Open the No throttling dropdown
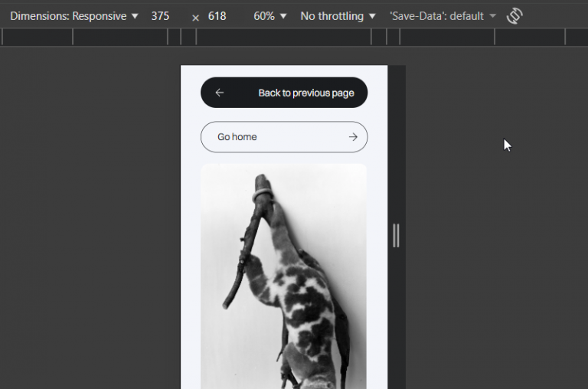This screenshot has width=588, height=389. click(338, 16)
